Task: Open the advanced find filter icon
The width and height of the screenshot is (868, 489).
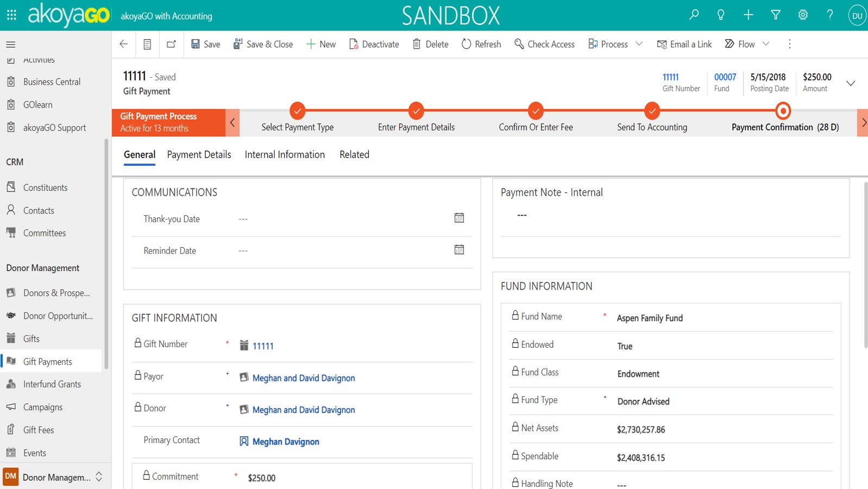Action: click(x=776, y=15)
